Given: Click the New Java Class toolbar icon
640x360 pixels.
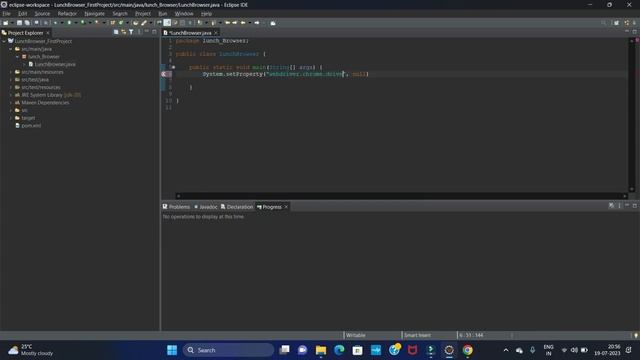Looking at the screenshot, I should pyautogui.click(x=121, y=23).
